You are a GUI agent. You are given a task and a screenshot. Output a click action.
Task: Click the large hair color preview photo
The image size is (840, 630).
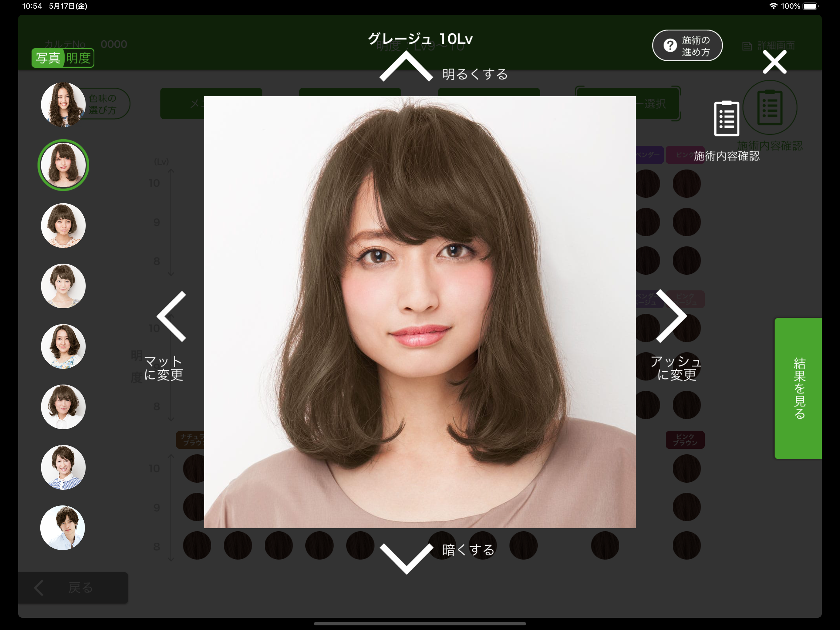click(x=420, y=312)
